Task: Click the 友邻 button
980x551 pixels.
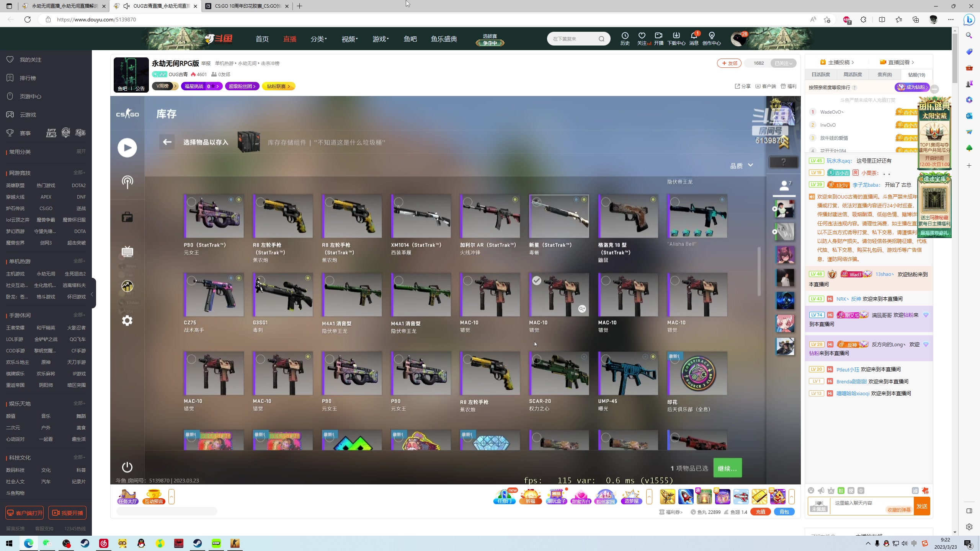Action: tap(729, 63)
